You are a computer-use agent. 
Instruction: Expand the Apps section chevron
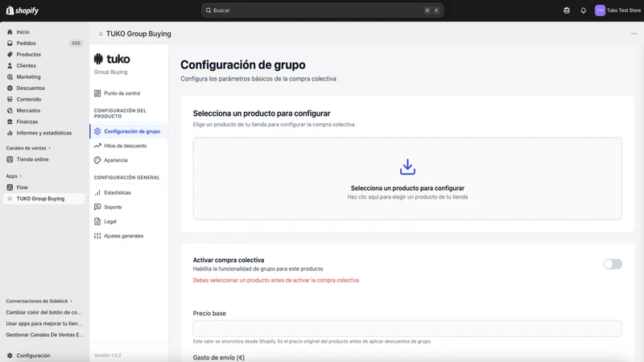click(x=21, y=176)
